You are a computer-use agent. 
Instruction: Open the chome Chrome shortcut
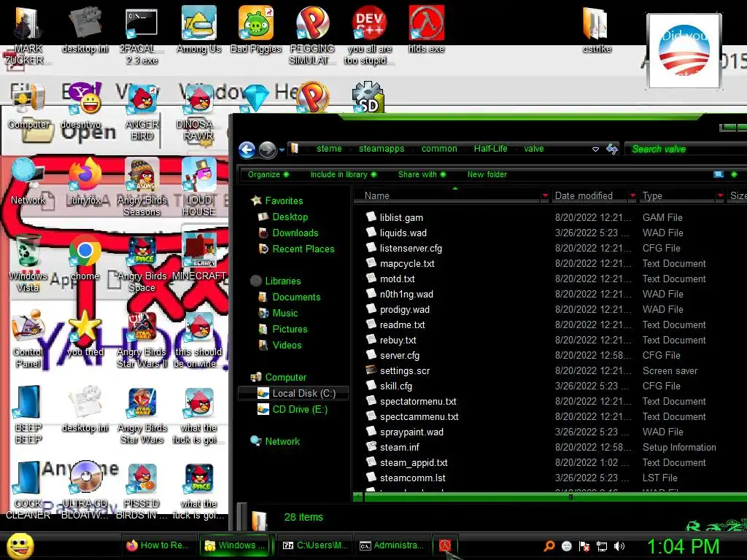[85, 257]
